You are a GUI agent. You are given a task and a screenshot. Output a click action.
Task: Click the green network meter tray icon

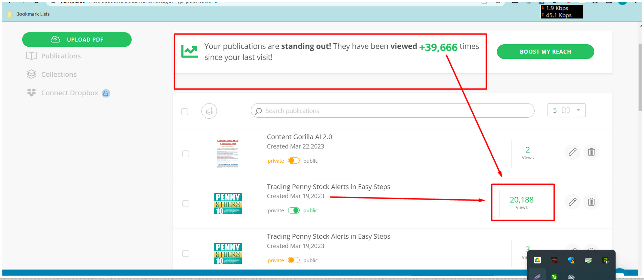[x=554, y=277]
